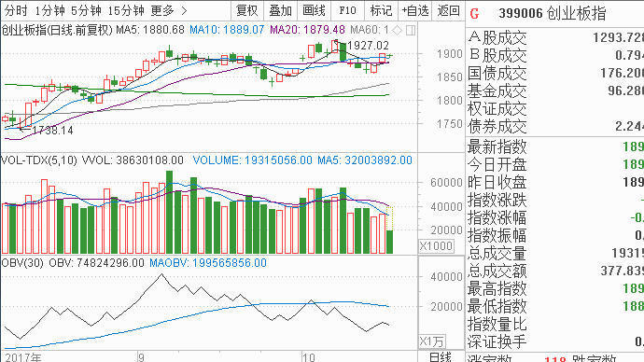Click the red G icon beside 399006
644x362 pixels.
(474, 14)
